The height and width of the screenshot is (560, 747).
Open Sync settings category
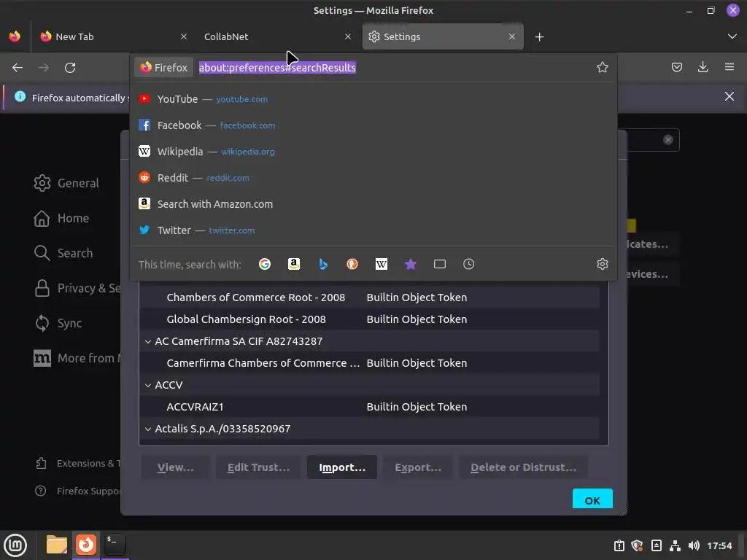tap(58, 323)
